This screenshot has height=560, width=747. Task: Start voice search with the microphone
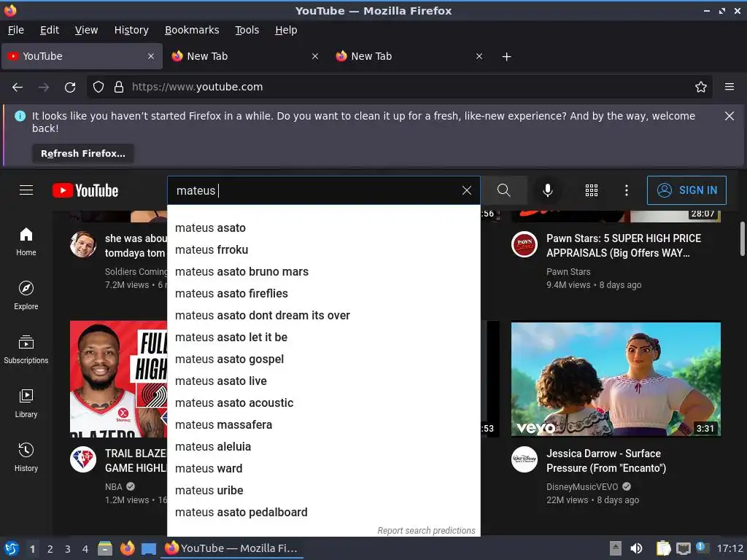[x=548, y=190]
